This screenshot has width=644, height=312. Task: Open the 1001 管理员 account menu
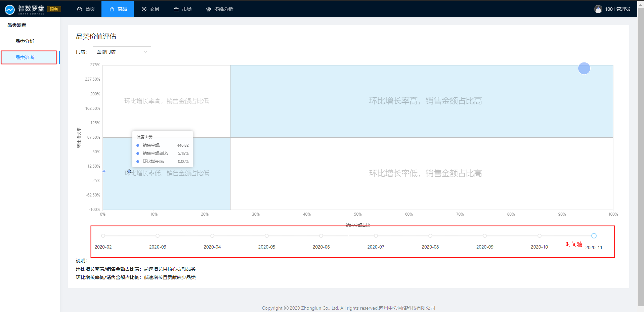(x=617, y=9)
